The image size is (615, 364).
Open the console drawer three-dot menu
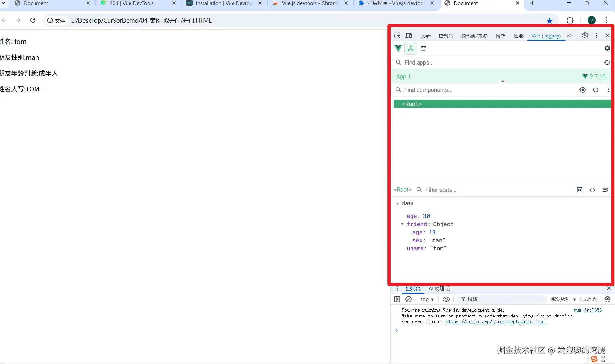(x=397, y=289)
